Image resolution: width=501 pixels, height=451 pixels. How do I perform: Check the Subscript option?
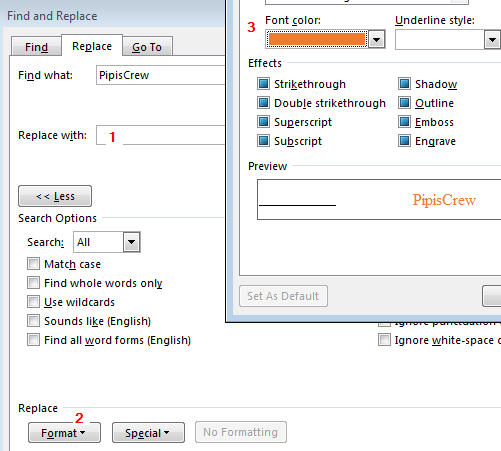(x=263, y=141)
